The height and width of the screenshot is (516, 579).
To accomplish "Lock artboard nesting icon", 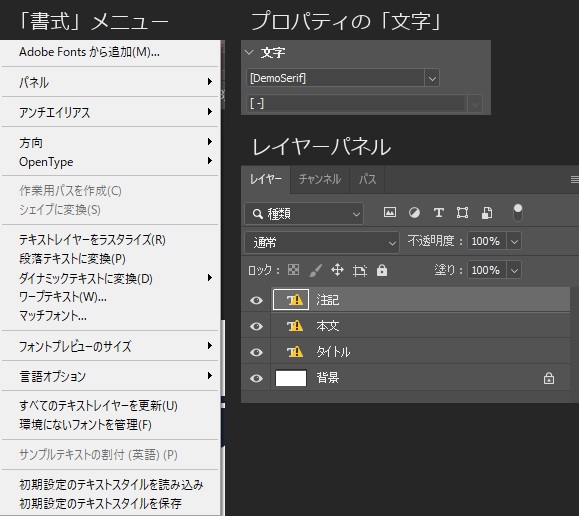I will [360, 271].
